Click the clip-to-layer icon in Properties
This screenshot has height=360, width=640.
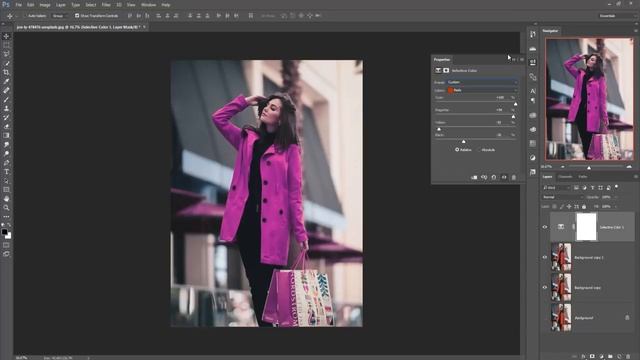[x=474, y=178]
